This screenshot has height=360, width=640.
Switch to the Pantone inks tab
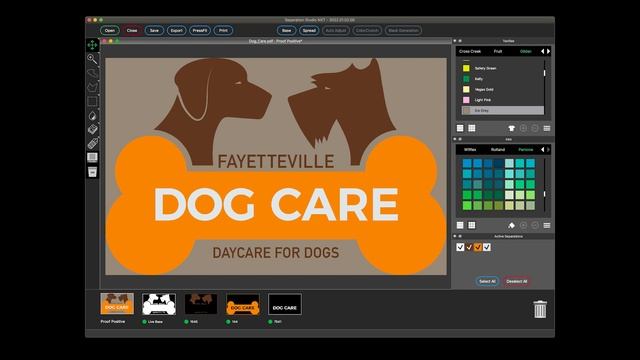click(x=526, y=150)
